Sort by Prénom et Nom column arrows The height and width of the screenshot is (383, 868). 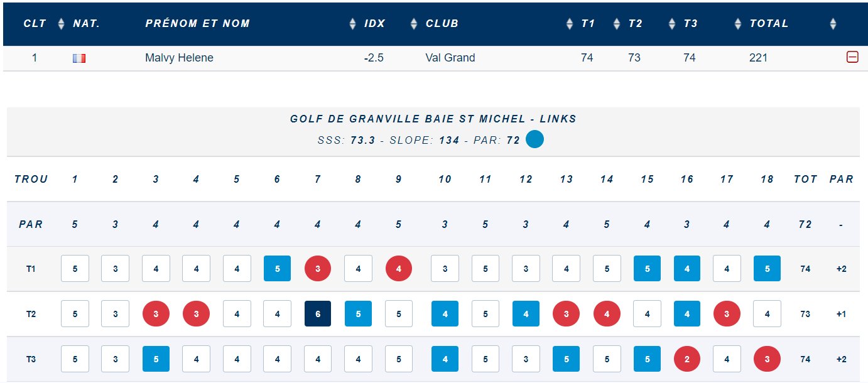coord(352,24)
